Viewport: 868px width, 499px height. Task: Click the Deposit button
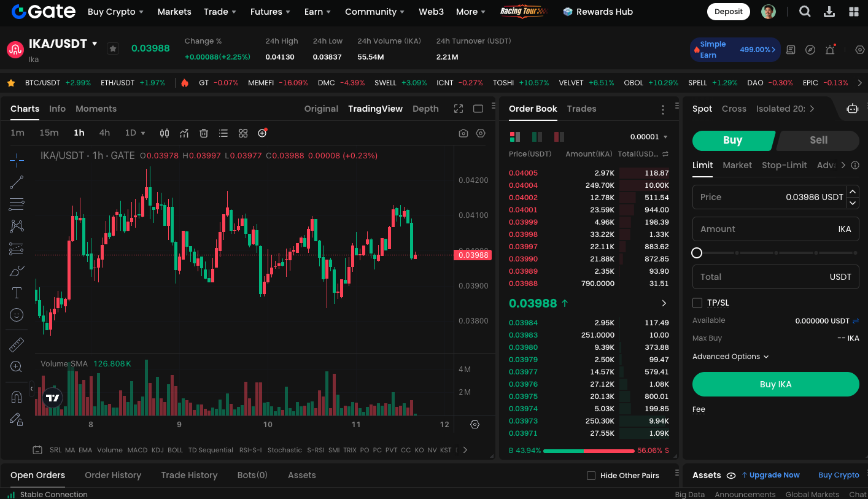(x=729, y=12)
